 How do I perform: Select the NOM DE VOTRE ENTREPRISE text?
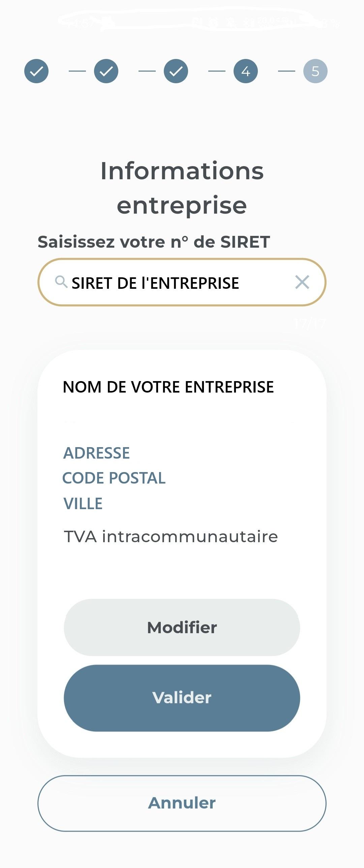click(x=168, y=387)
